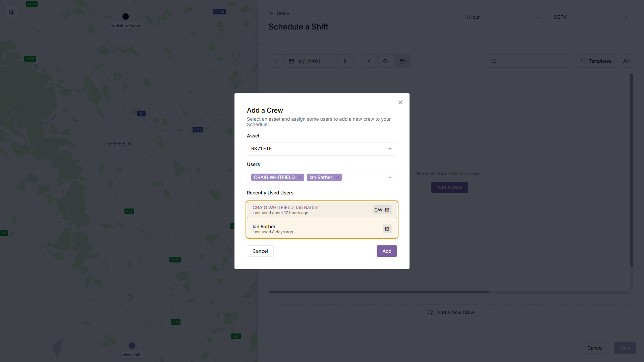Expand the Users dropdown arrow
644x362 pixels.
[390, 177]
